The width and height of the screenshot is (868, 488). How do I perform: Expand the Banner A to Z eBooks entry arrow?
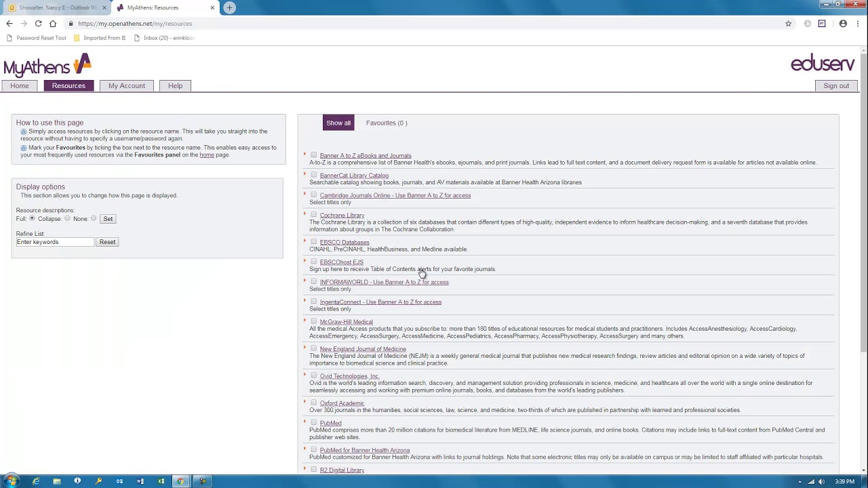coord(305,155)
